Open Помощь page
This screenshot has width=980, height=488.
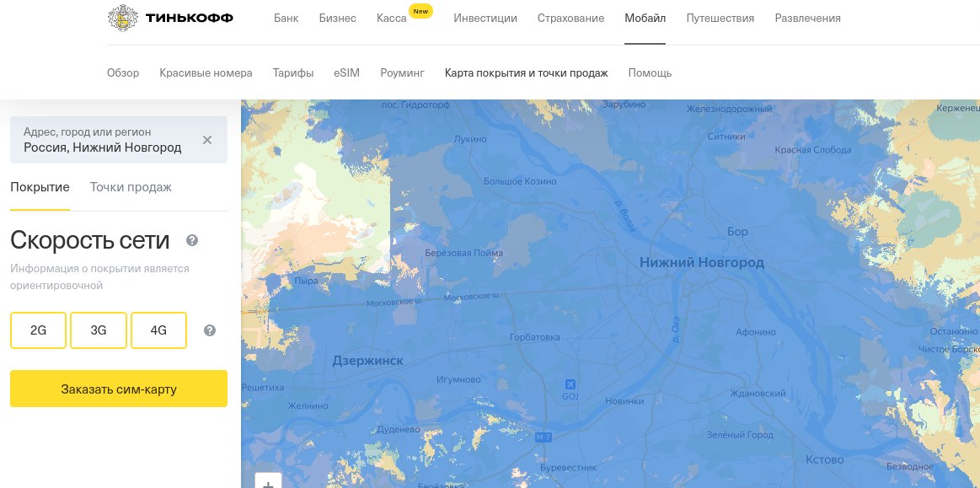[650, 72]
